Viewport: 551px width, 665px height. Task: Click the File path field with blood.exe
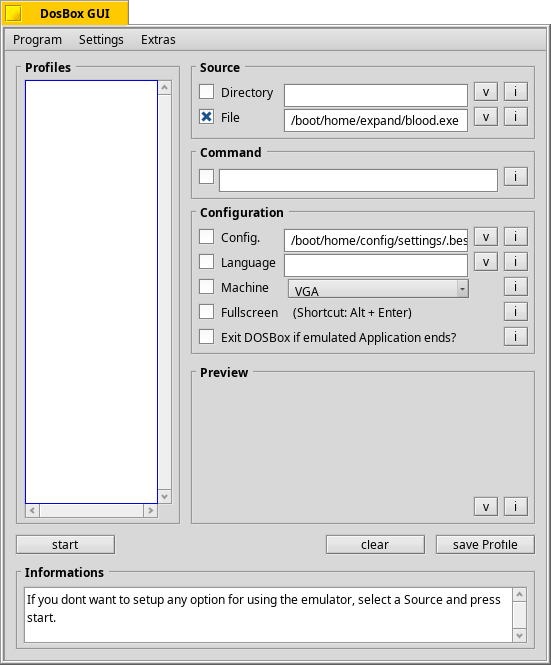click(x=376, y=120)
